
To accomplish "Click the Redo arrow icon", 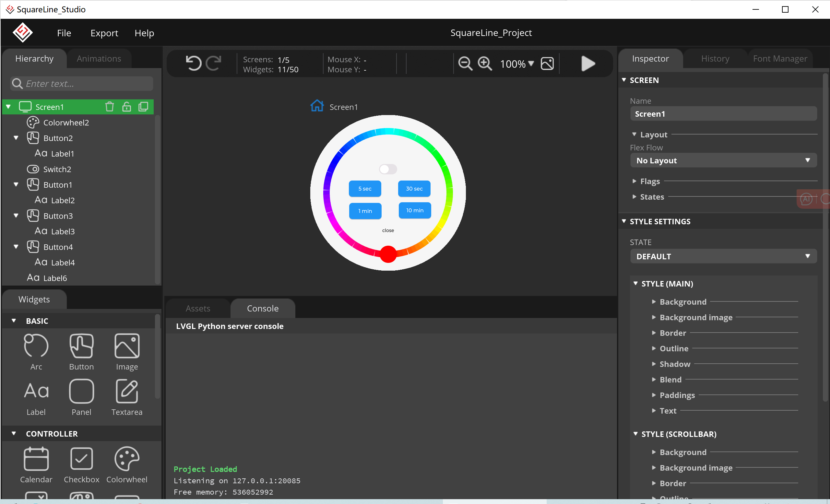I will coord(214,63).
